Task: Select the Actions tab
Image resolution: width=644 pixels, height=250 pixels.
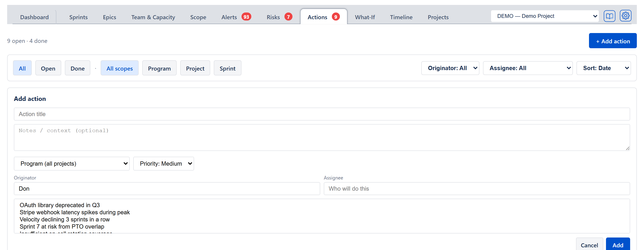Action: point(324,17)
